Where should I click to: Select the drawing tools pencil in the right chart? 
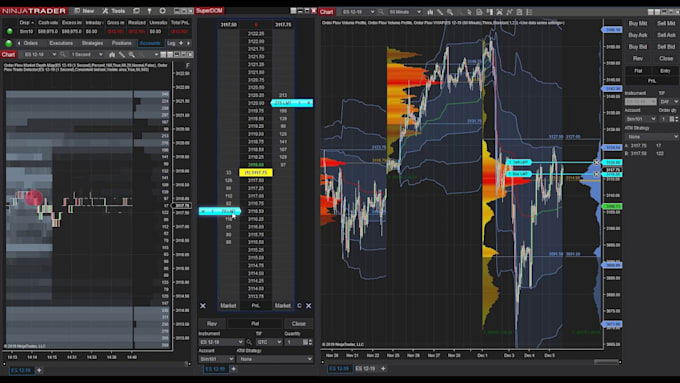tap(440, 12)
